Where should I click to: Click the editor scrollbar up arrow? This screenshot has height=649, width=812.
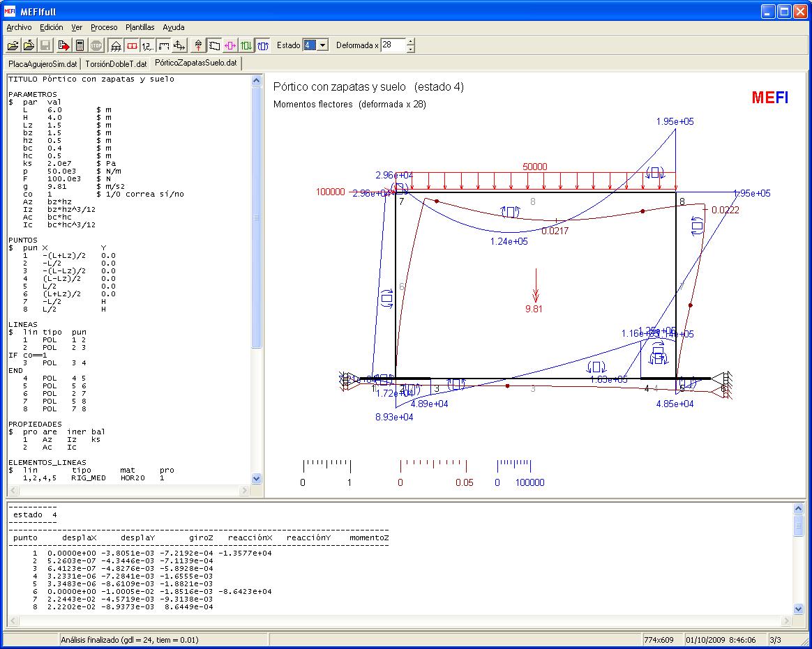(x=256, y=80)
